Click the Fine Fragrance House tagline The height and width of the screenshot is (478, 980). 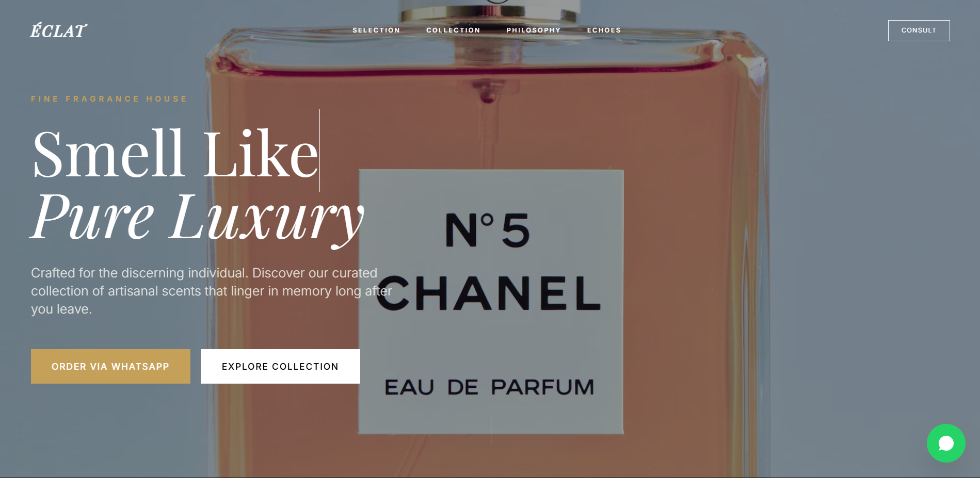109,98
